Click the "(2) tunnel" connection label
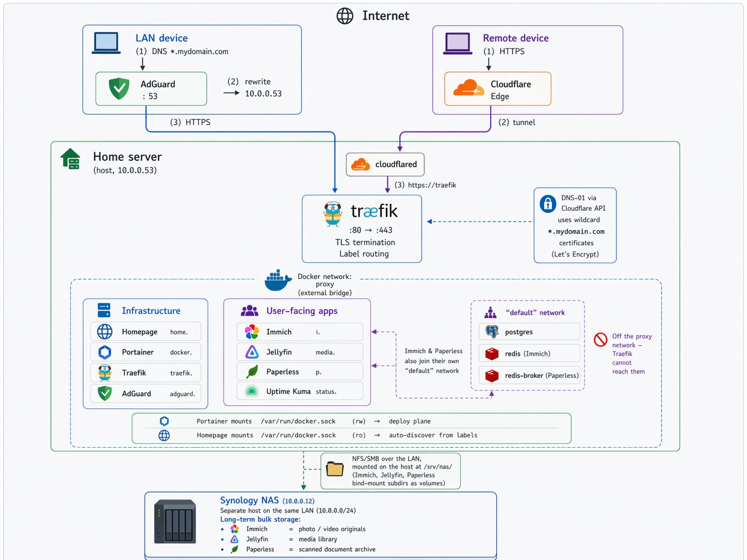747x560 pixels. tap(517, 122)
